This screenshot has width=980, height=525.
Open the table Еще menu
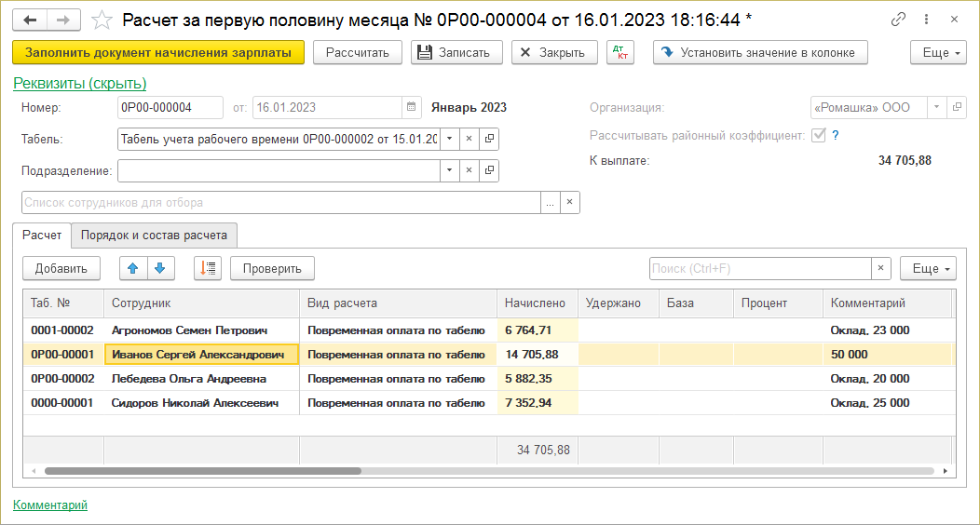point(928,268)
